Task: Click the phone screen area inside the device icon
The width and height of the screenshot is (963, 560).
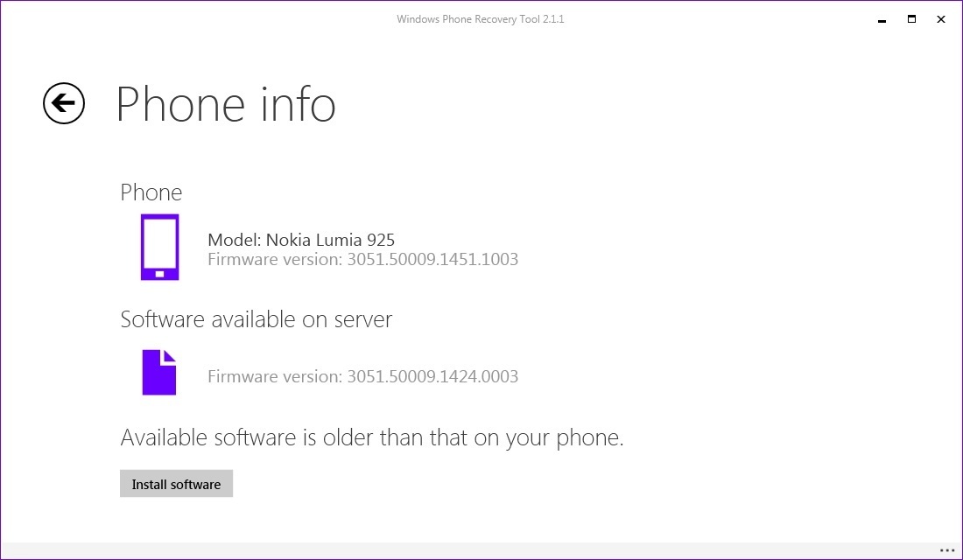Action: click(x=159, y=243)
